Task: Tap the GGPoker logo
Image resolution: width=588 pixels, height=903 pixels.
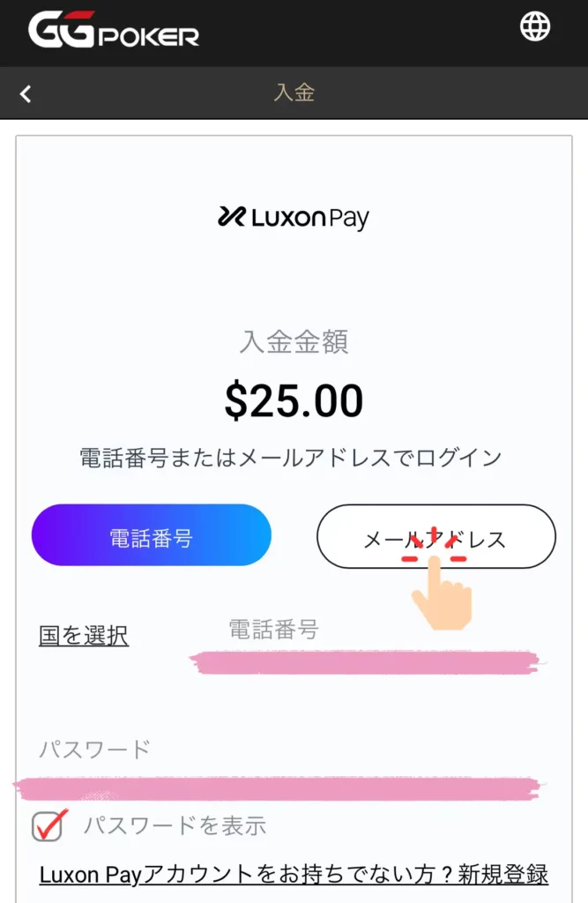Action: 114,29
